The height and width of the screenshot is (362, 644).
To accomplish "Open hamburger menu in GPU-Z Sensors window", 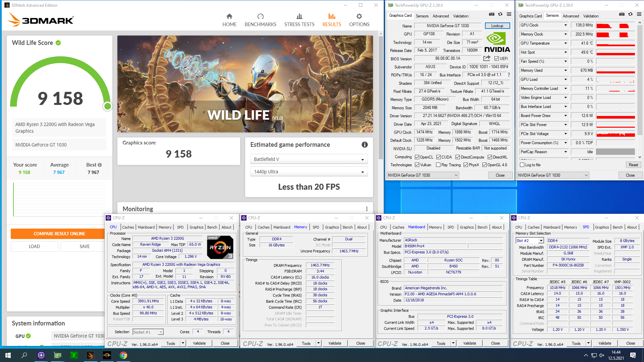I will click(639, 14).
